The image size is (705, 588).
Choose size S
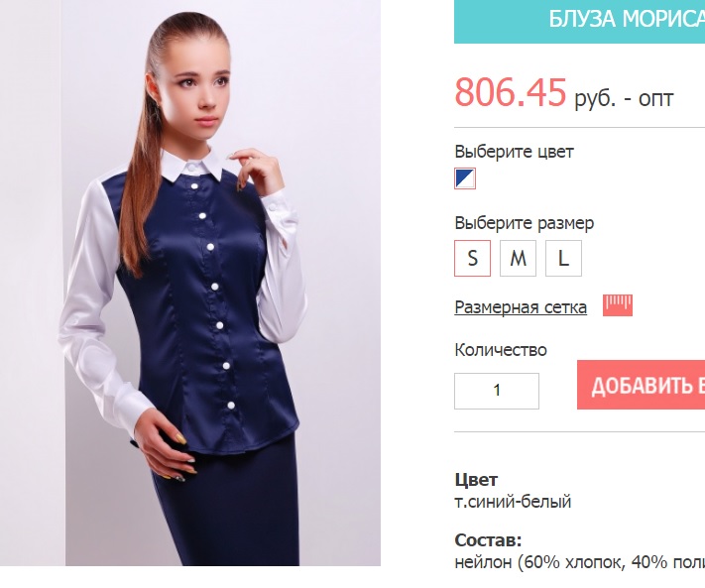[473, 258]
